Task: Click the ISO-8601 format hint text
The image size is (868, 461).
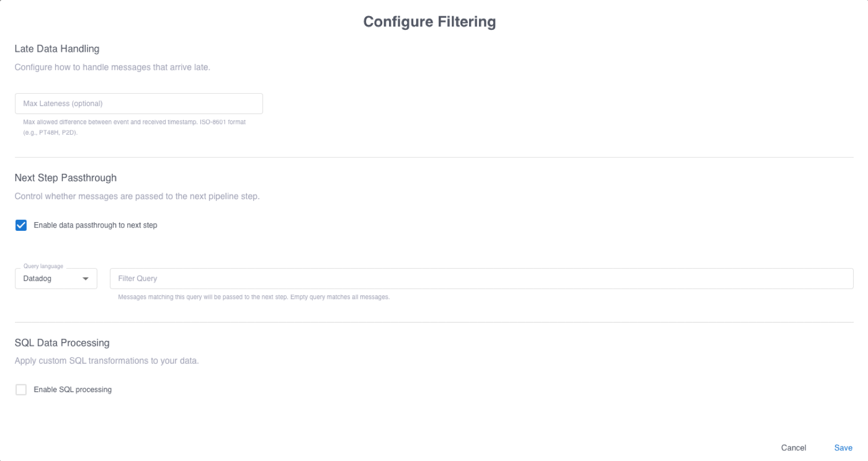Action: (134, 127)
